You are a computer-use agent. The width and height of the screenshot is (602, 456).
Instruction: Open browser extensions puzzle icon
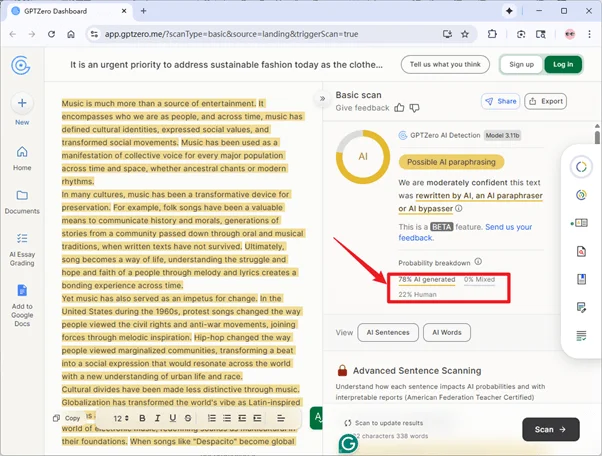point(492,34)
